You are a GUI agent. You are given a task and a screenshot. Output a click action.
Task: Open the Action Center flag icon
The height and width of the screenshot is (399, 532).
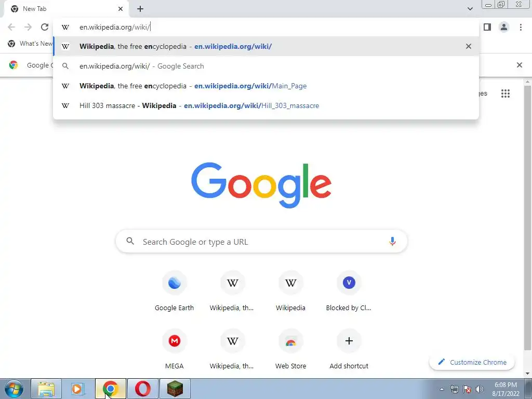pyautogui.click(x=467, y=389)
